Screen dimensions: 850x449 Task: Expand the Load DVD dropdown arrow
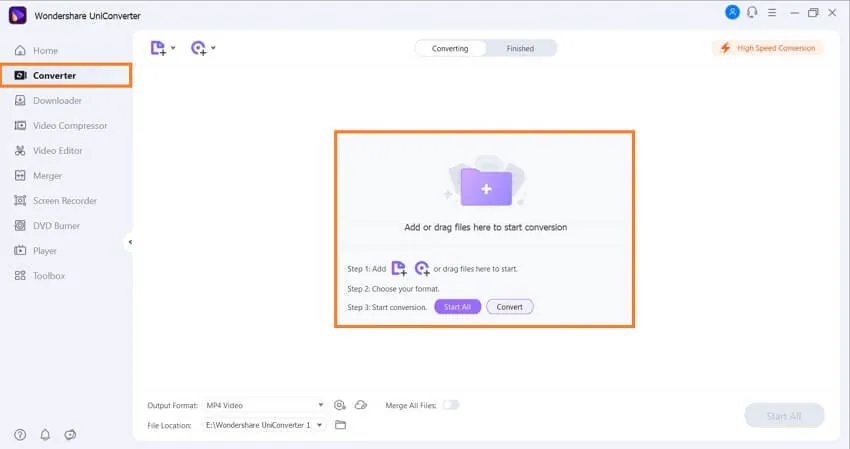[213, 48]
